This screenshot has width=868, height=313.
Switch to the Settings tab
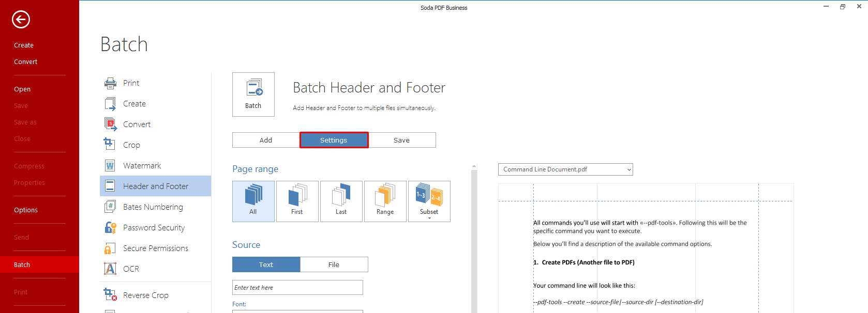[x=334, y=140]
